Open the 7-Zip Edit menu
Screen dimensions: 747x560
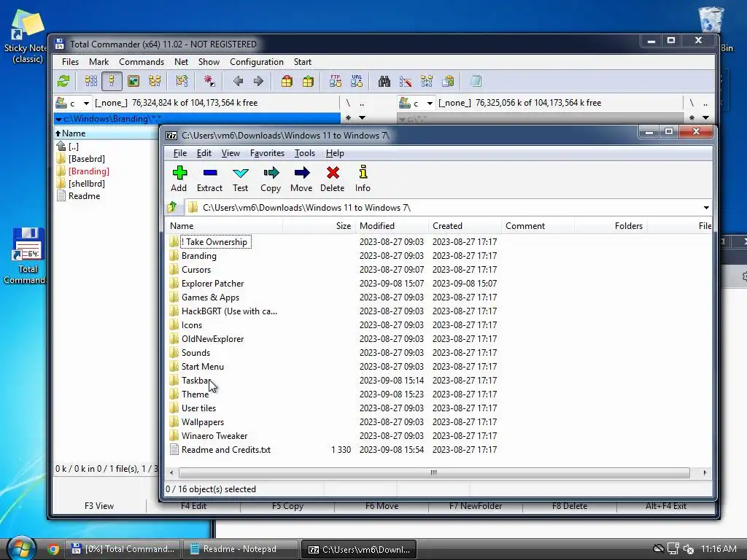(x=204, y=153)
